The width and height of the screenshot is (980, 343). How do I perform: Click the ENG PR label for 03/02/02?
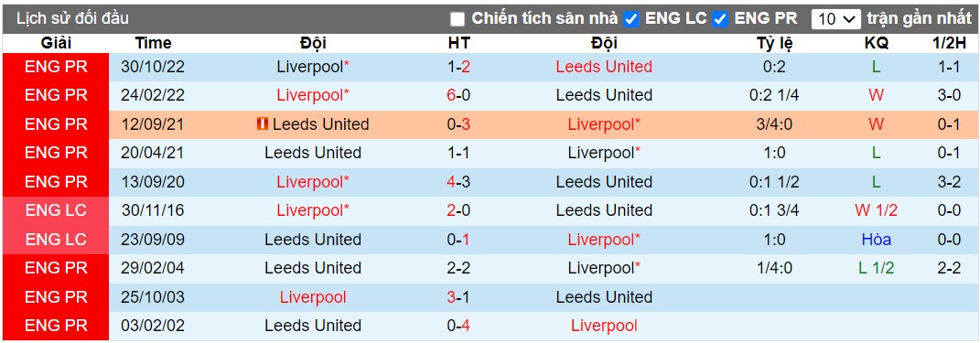(x=56, y=326)
